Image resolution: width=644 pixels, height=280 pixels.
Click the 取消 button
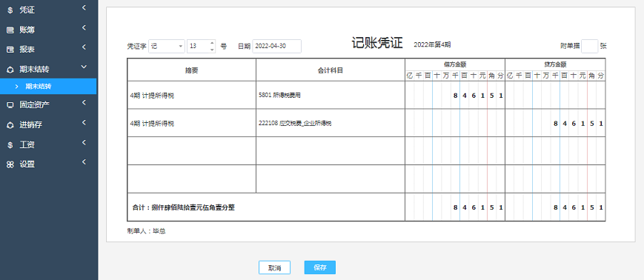(x=274, y=267)
